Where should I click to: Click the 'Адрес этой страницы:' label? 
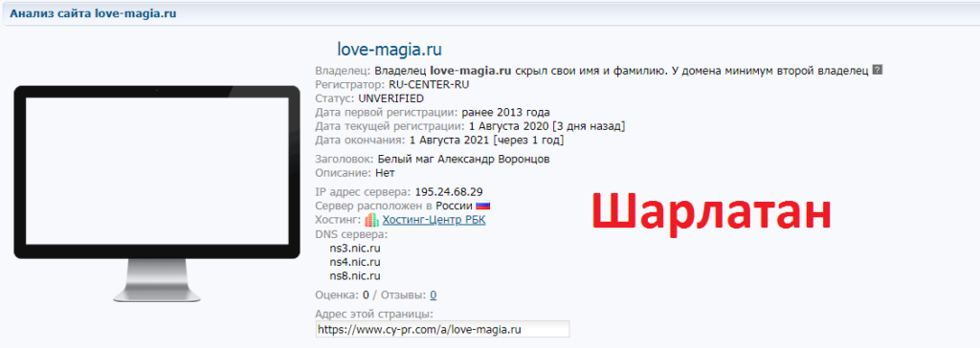[x=374, y=314]
